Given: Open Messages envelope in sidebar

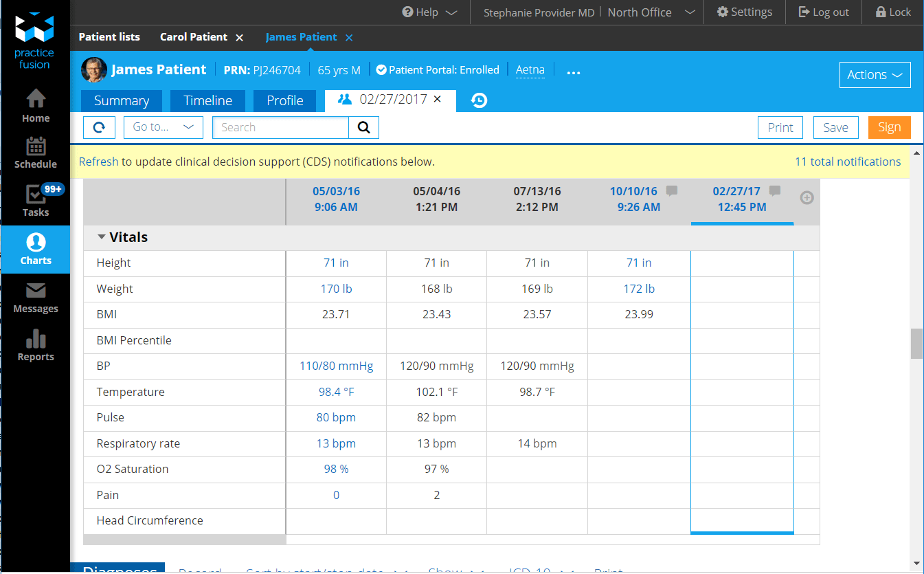Looking at the screenshot, I should (x=36, y=297).
